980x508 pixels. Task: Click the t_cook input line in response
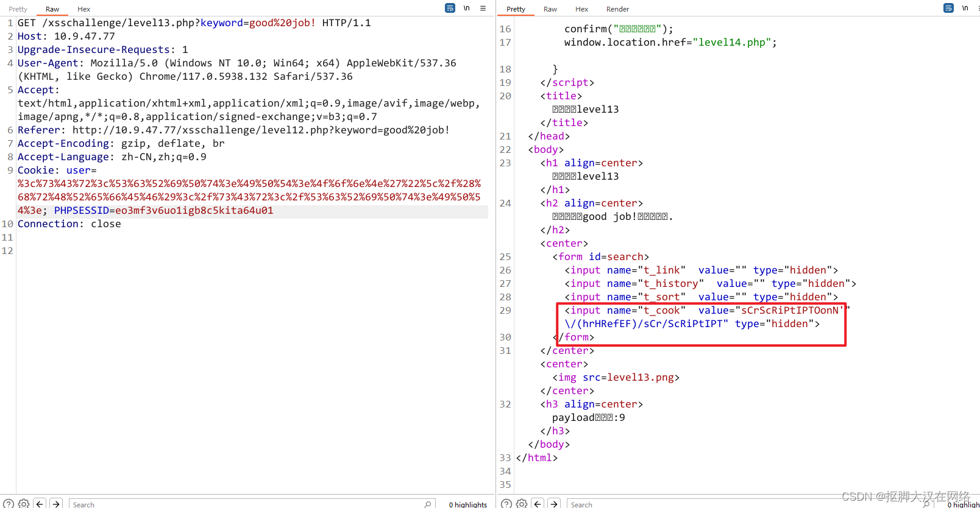(x=707, y=317)
